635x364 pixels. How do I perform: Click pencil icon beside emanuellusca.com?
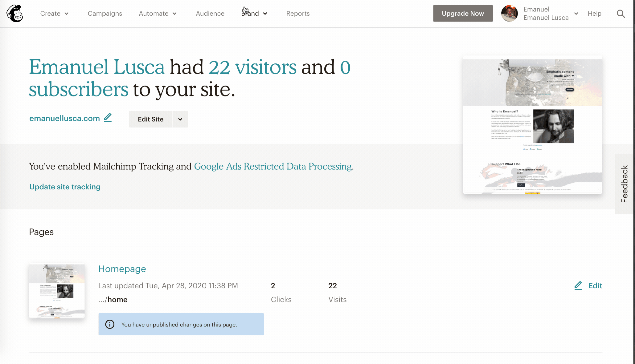click(108, 118)
